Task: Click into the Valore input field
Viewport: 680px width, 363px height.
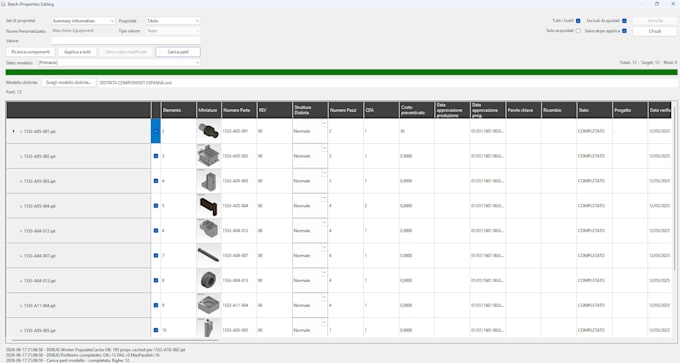Action: [126, 41]
